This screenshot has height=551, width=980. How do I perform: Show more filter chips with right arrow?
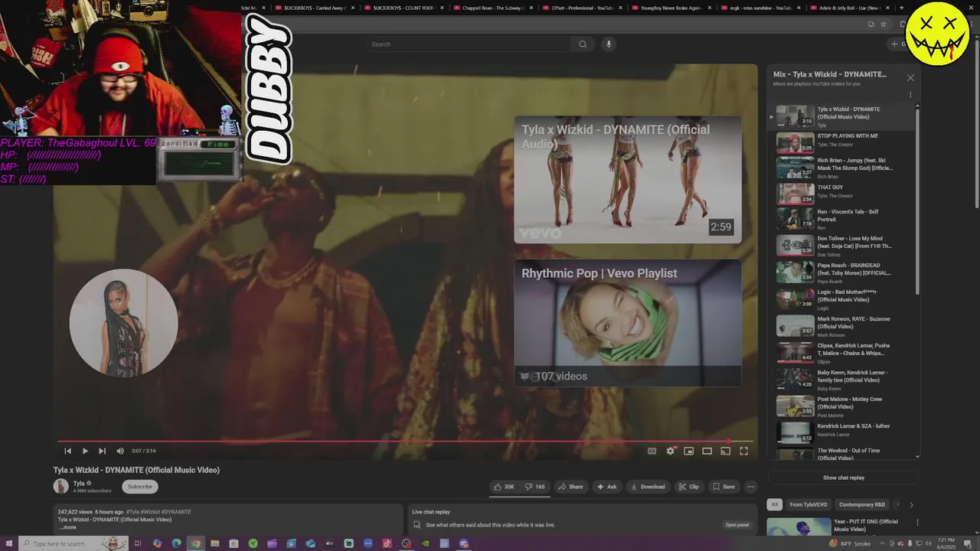click(911, 505)
